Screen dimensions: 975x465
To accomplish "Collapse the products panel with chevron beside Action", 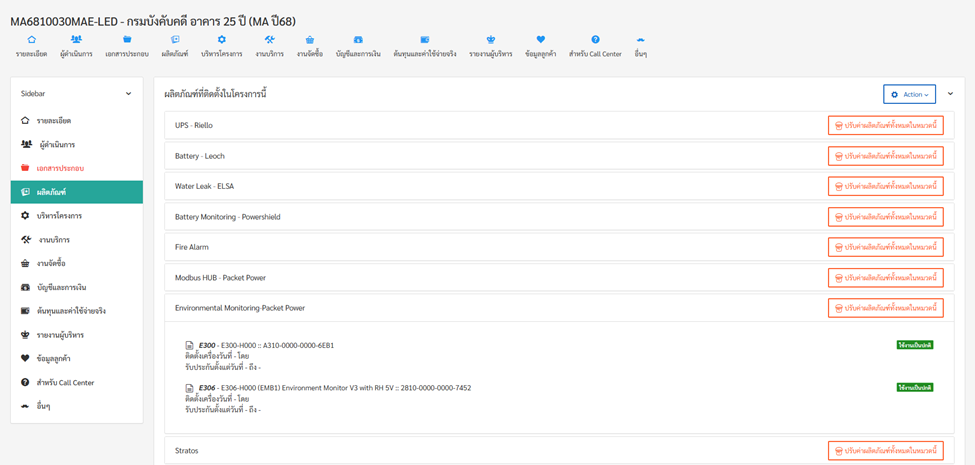I will [950, 94].
